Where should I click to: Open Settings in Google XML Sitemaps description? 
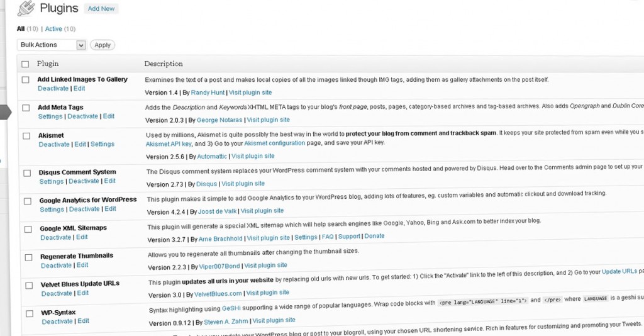[306, 237]
